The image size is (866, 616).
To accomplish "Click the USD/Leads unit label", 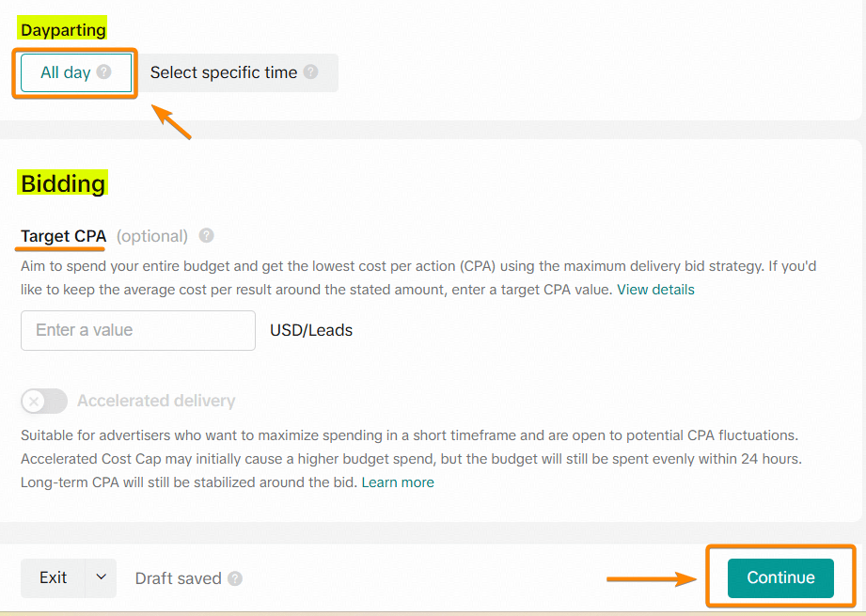I will click(311, 330).
